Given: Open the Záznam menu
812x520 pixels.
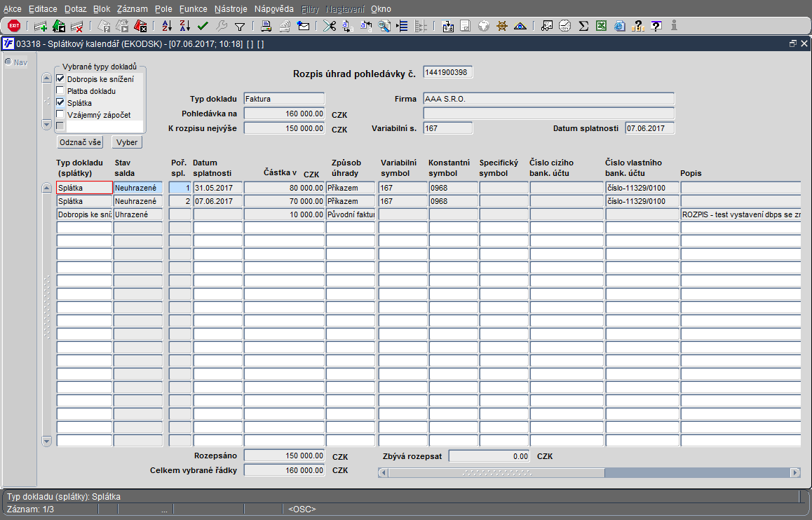Looking at the screenshot, I should 132,9.
